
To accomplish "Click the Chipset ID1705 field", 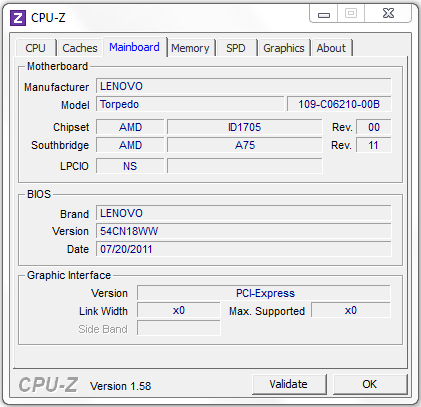I will 245,127.
